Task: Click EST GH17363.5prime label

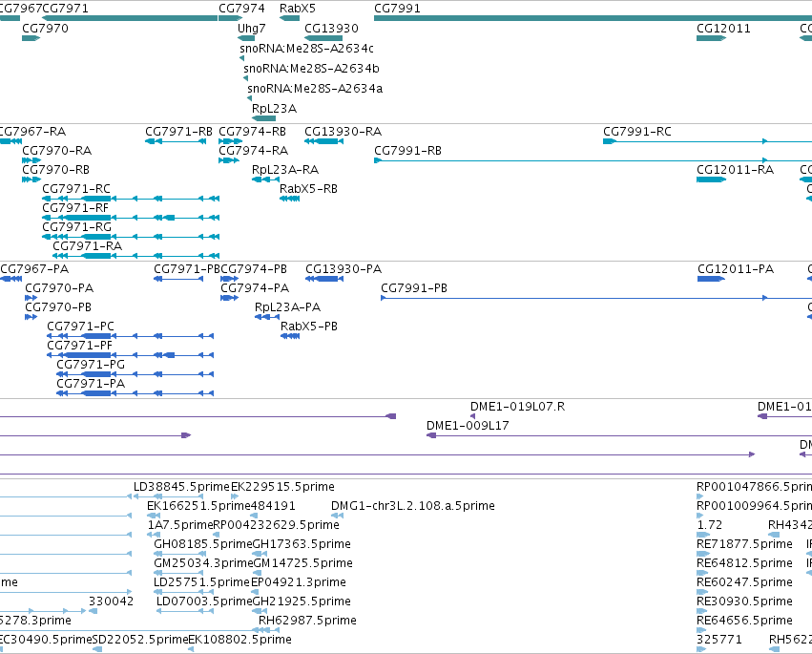Action: click(302, 544)
